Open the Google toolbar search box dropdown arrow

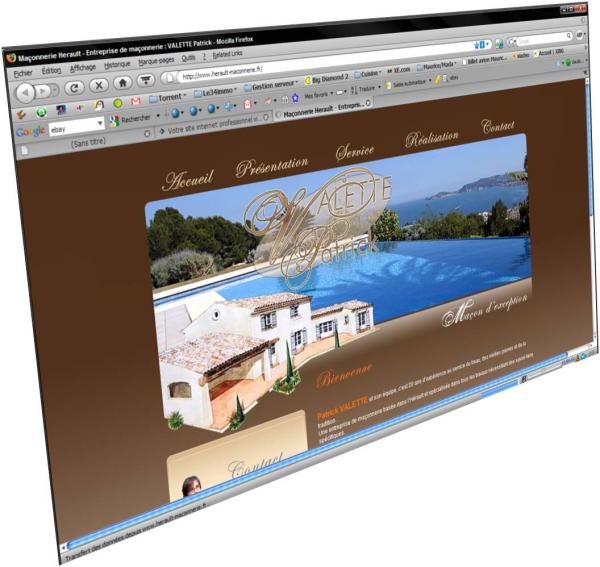click(x=100, y=123)
